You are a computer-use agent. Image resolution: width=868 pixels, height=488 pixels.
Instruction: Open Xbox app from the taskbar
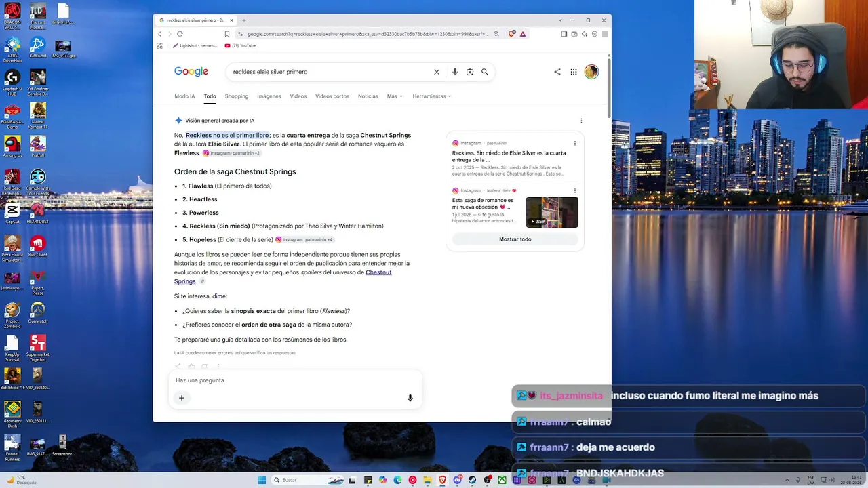click(502, 480)
